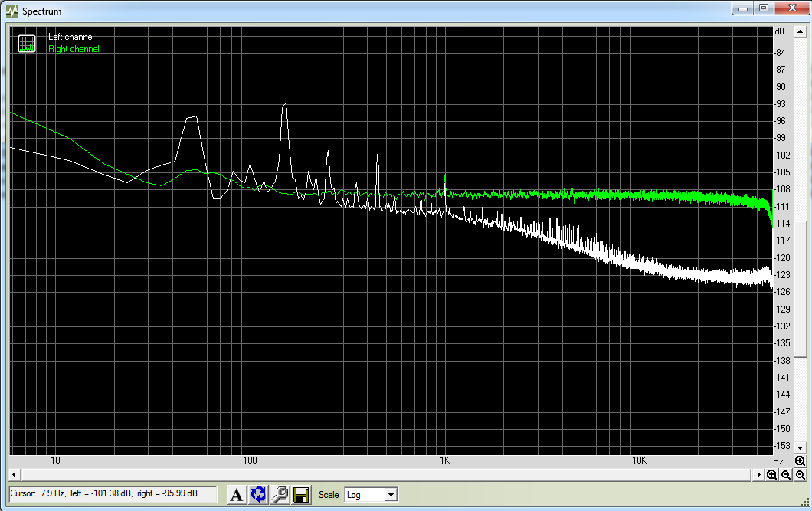Click the 100 frequency axis label
The width and height of the screenshot is (812, 511).
click(x=250, y=460)
